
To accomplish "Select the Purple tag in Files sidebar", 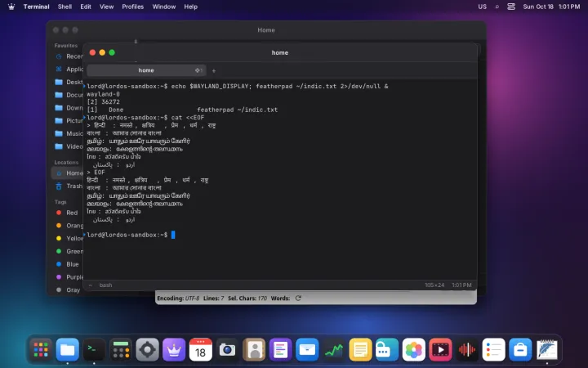I will tap(68, 277).
